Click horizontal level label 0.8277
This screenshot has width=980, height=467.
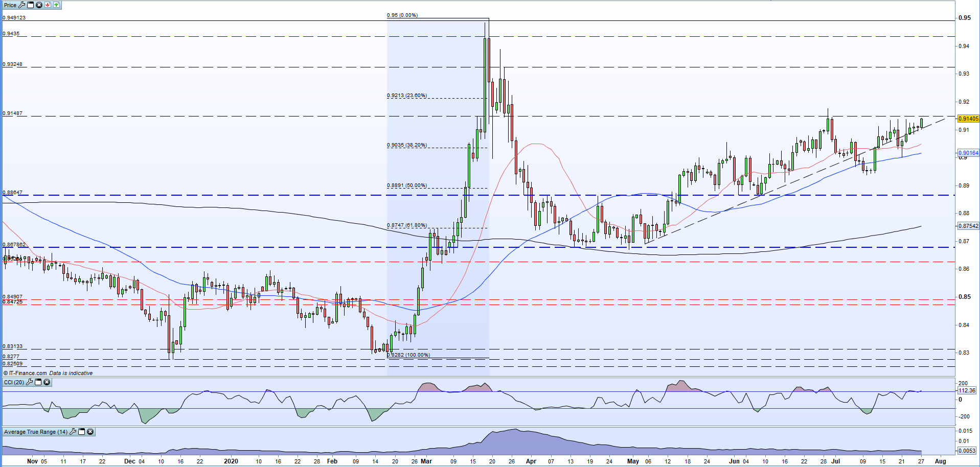pos(11,357)
